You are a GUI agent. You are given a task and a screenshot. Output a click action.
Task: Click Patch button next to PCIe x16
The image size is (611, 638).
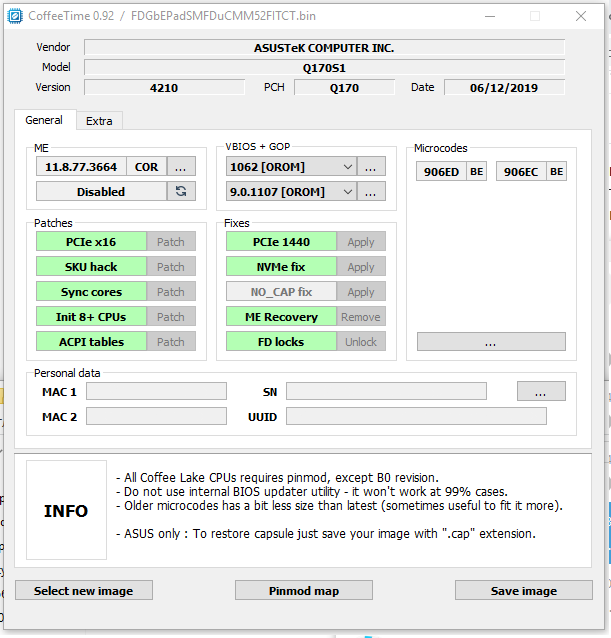(x=171, y=242)
